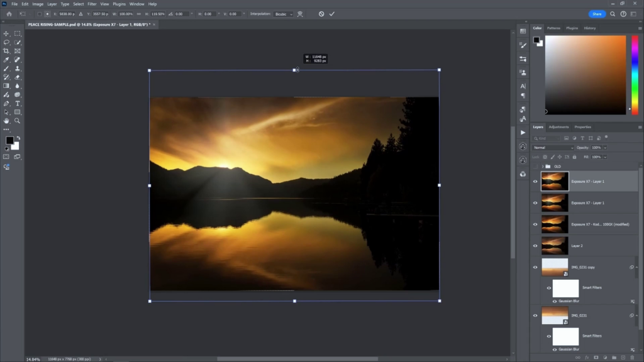Choose the Zoom tool
Screen dimensions: 644x362
(18, 121)
